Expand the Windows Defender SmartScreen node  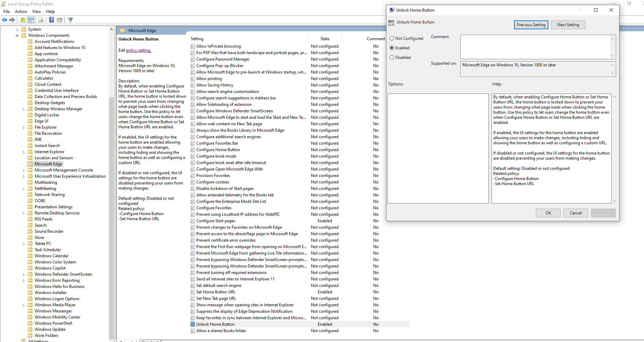[23, 274]
